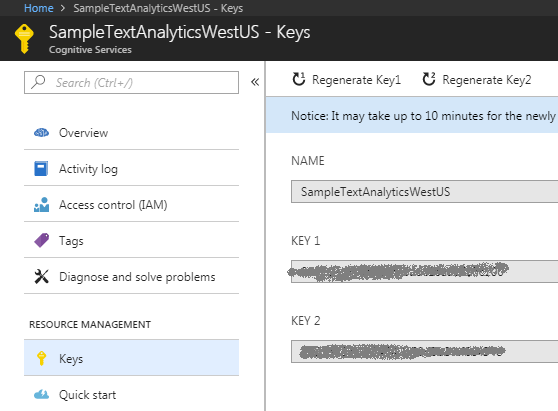Viewport: 558px width, 411px height.
Task: Click the Regenerate Key1 refresh icon
Action: 299,79
